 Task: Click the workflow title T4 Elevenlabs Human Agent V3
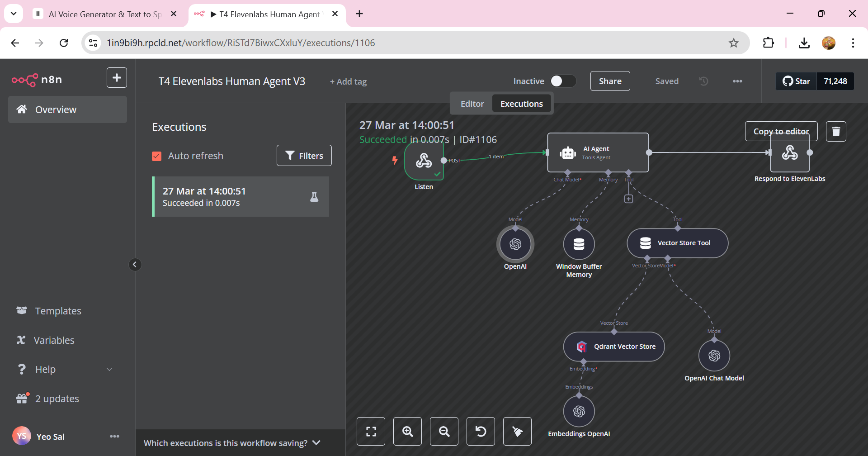click(x=231, y=81)
